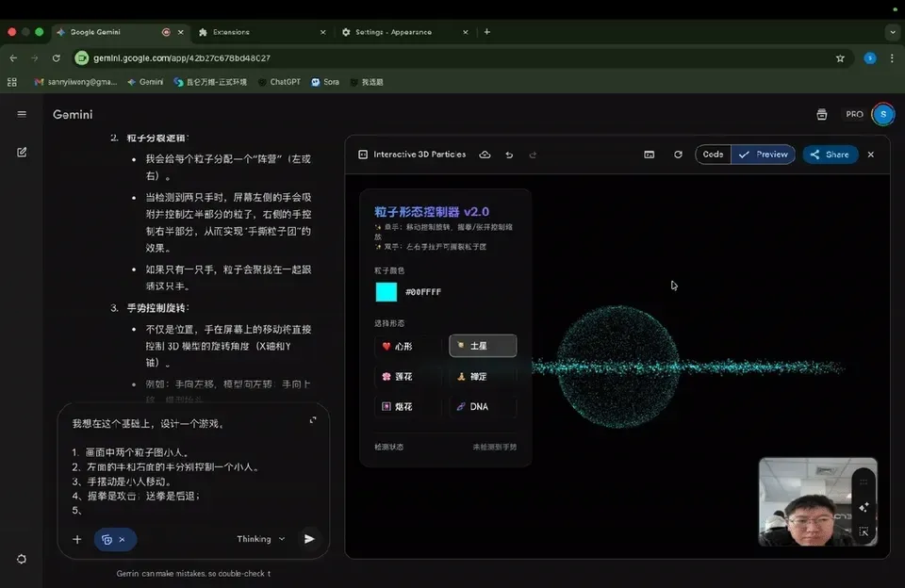Open the Gemini account avatar S
Screen dimensions: 905x588
click(883, 114)
